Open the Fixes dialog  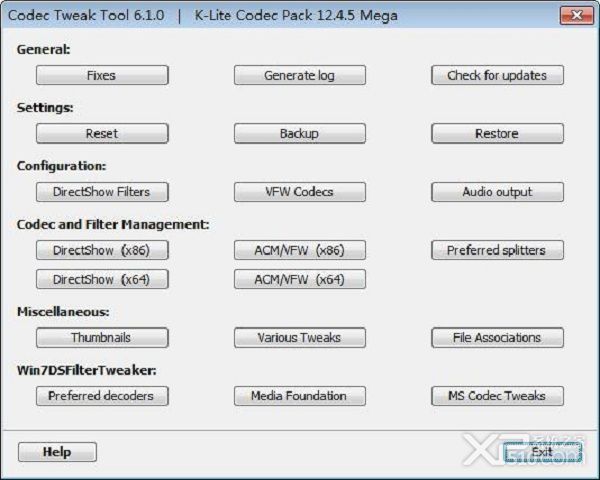102,75
